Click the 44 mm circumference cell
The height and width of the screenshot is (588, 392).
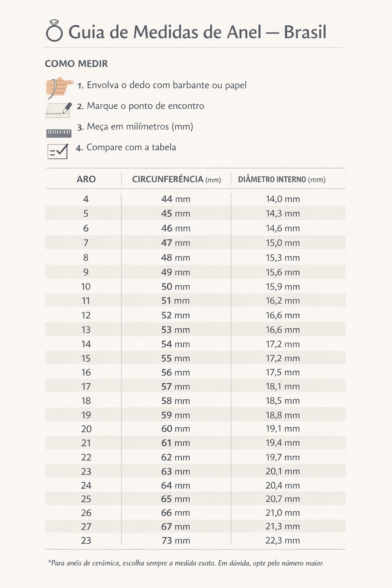176,199
